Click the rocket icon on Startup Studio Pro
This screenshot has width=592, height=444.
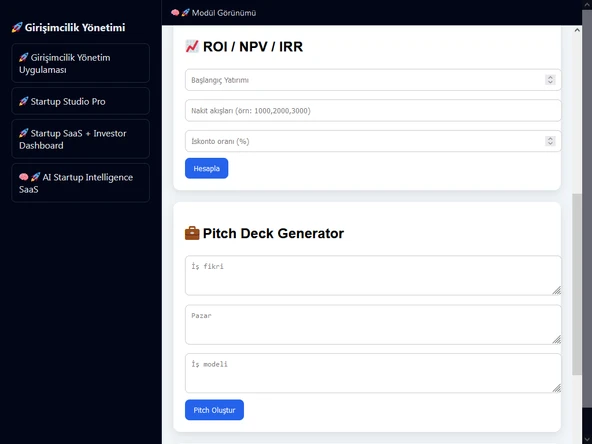pyautogui.click(x=24, y=101)
